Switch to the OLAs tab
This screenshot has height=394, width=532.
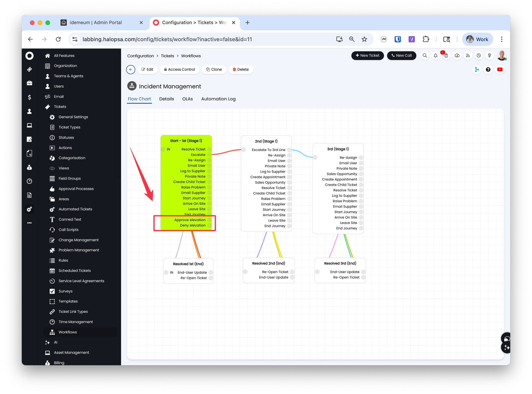coord(188,99)
